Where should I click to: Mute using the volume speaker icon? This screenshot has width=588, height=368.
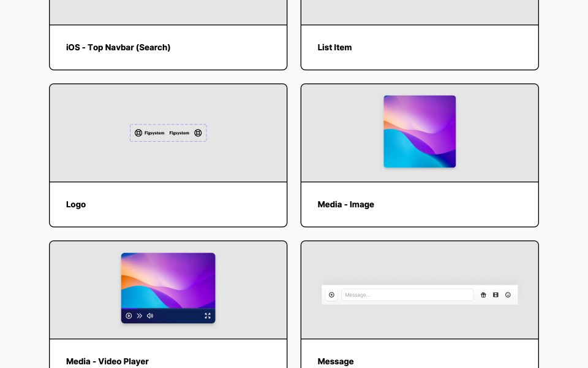pos(150,316)
